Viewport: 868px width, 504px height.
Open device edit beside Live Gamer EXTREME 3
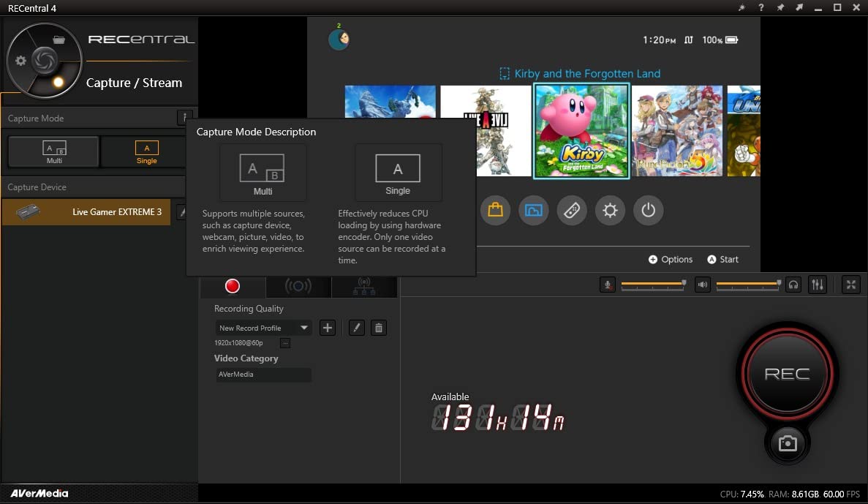point(181,211)
